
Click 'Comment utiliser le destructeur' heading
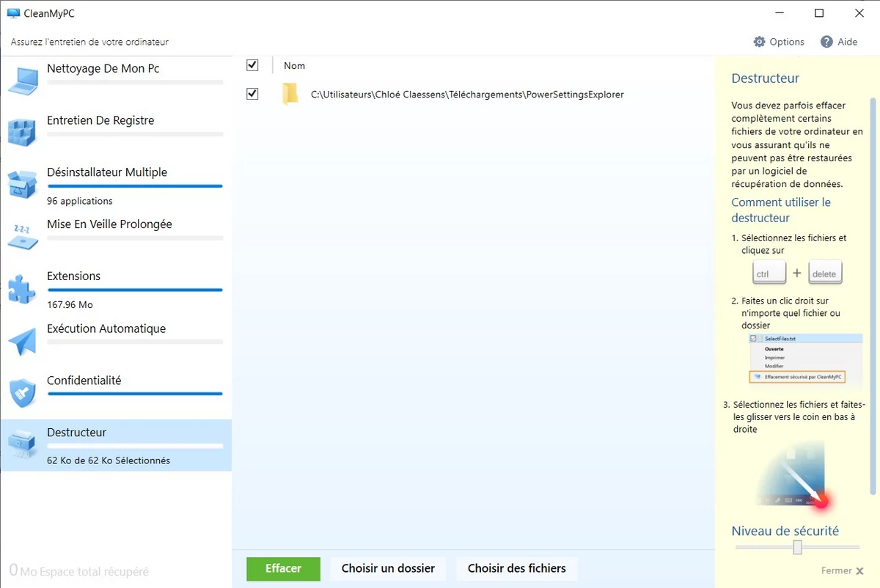tap(781, 210)
